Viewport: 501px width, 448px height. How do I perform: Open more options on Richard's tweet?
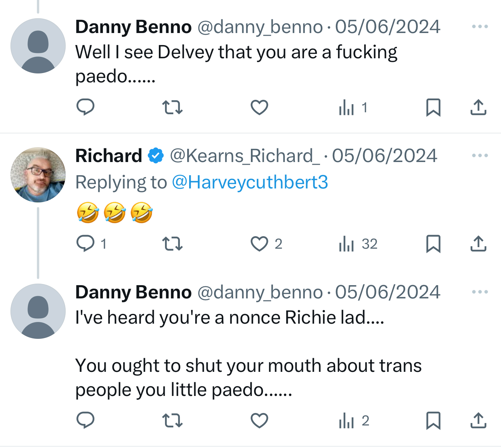[480, 155]
